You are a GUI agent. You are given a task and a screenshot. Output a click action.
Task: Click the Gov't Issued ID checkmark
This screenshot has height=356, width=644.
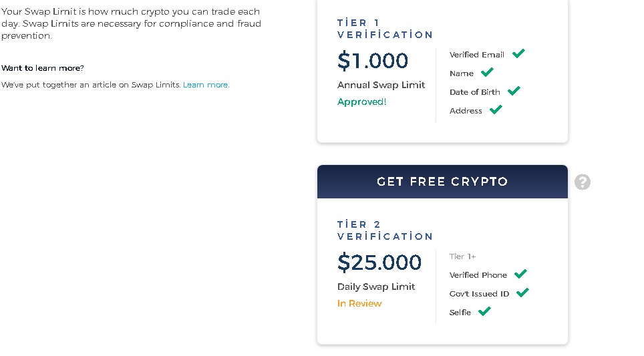coord(522,293)
